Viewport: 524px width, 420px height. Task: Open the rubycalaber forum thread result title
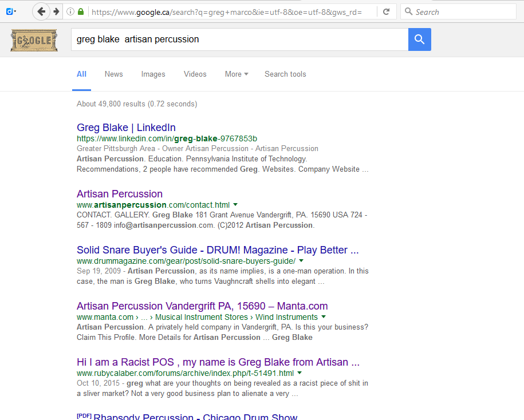pos(218,362)
